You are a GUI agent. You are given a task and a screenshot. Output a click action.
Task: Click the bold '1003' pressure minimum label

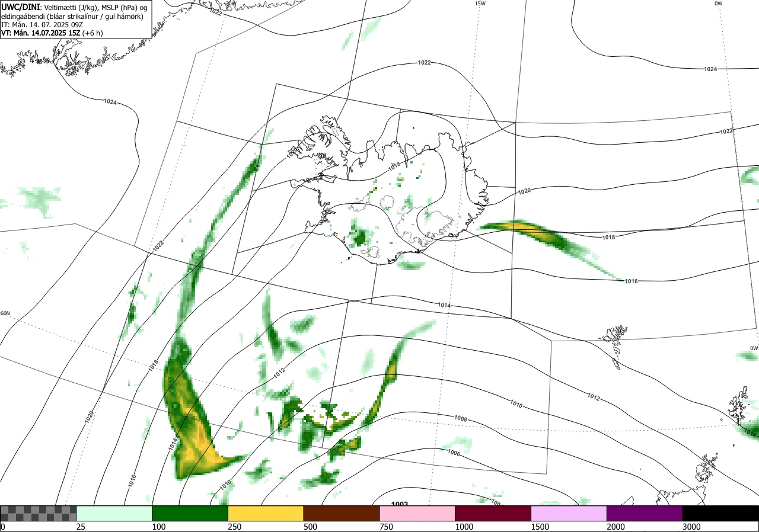tap(400, 504)
